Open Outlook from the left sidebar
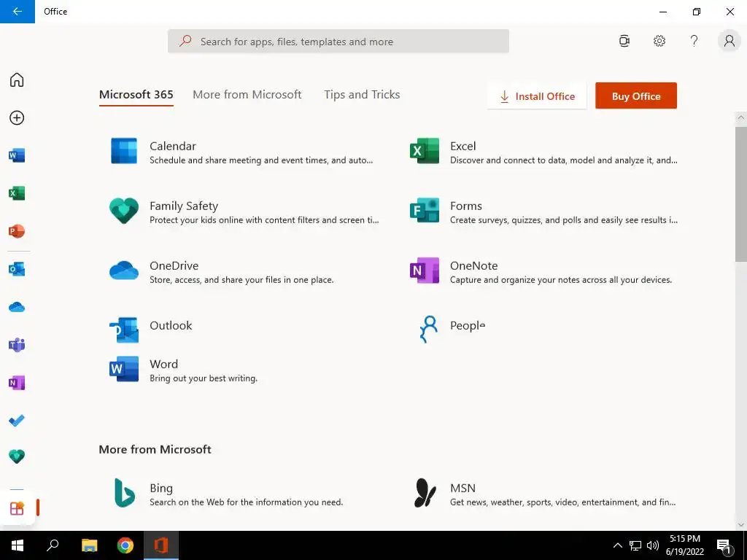 pyautogui.click(x=17, y=269)
